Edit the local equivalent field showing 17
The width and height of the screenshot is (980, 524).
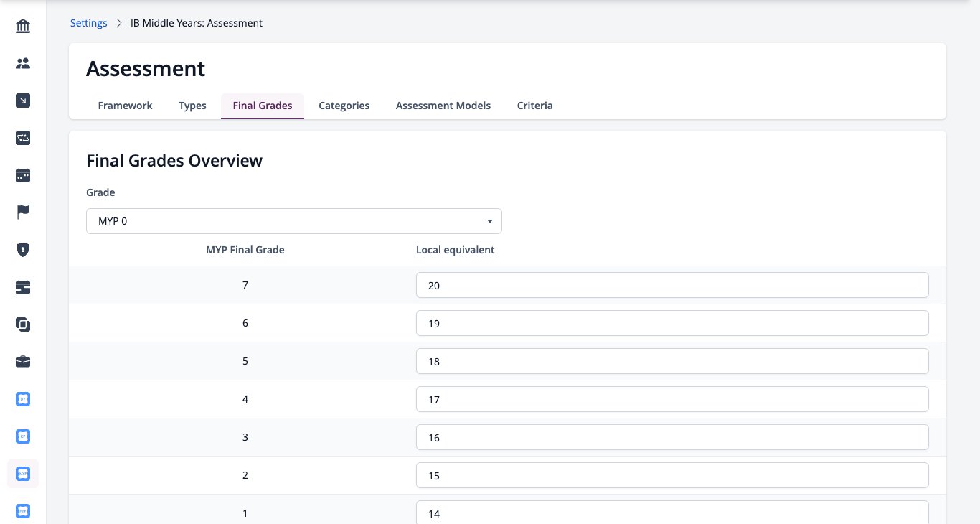pyautogui.click(x=672, y=399)
